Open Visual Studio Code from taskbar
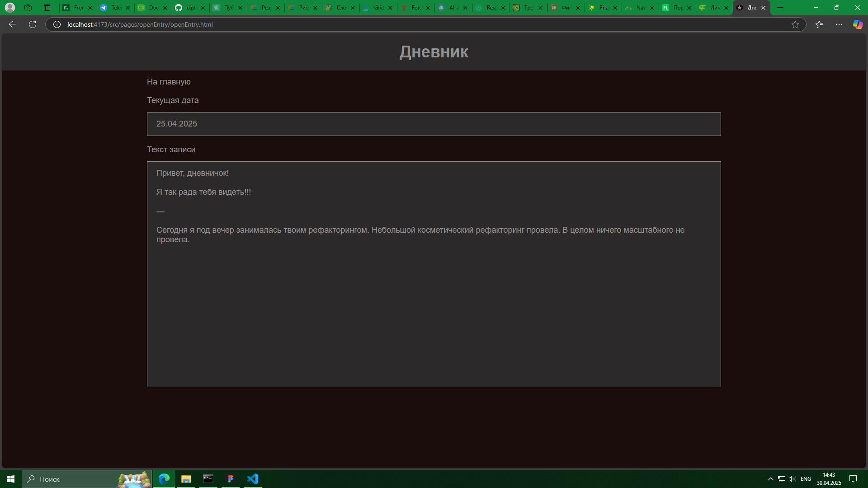The height and width of the screenshot is (488, 868). coord(253,479)
